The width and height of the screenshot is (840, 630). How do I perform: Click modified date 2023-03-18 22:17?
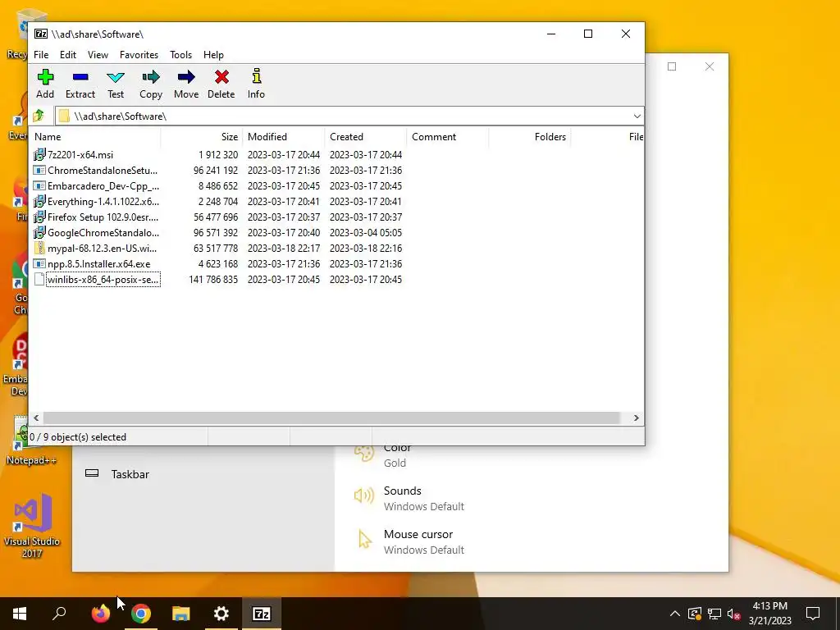[x=284, y=248]
